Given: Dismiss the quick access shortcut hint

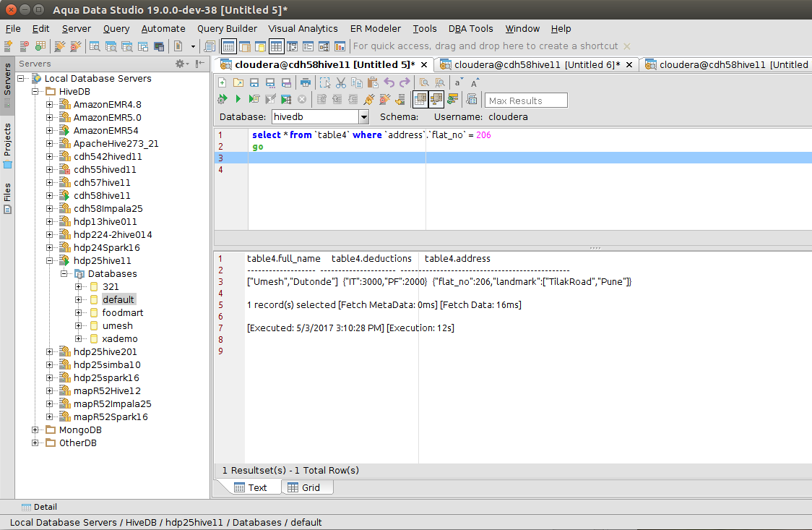Looking at the screenshot, I should click(626, 46).
